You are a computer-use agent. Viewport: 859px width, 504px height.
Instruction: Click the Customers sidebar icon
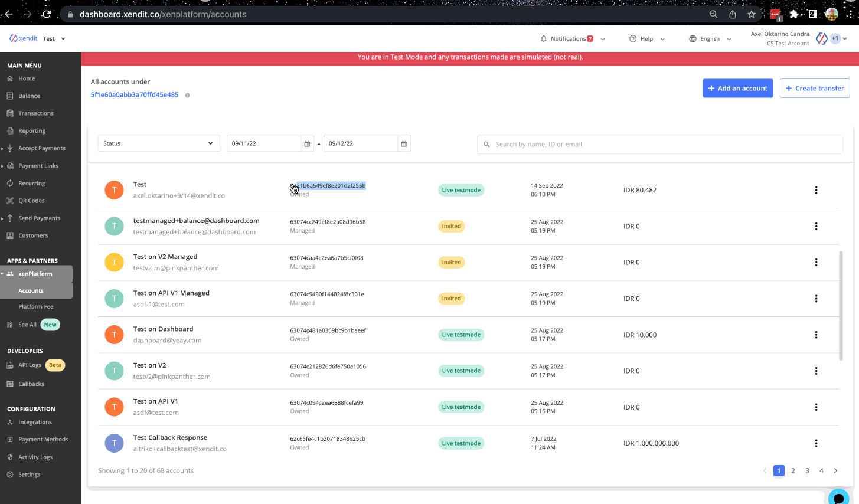[10, 235]
